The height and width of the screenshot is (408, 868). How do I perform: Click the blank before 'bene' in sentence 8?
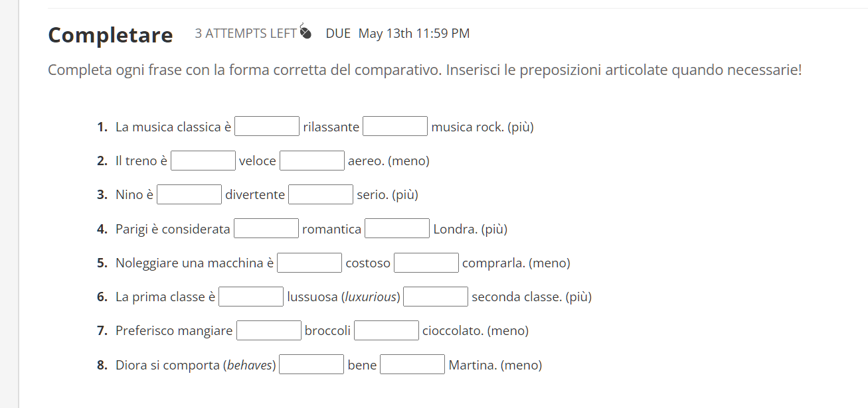[311, 364]
